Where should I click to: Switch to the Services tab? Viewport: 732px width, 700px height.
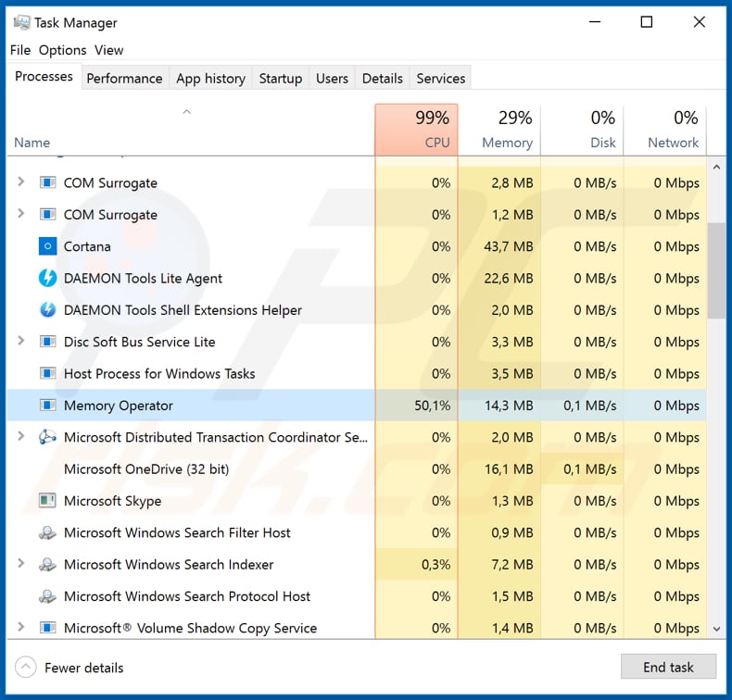pos(441,79)
